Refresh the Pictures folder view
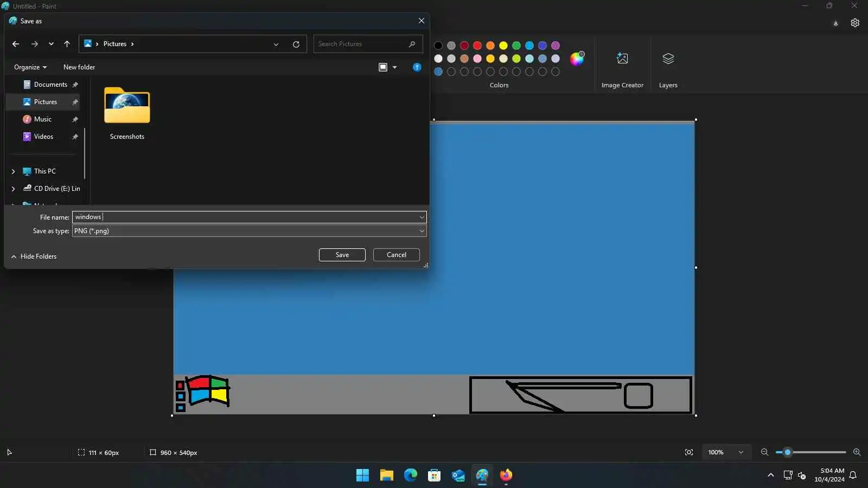The width and height of the screenshot is (868, 488). [296, 44]
